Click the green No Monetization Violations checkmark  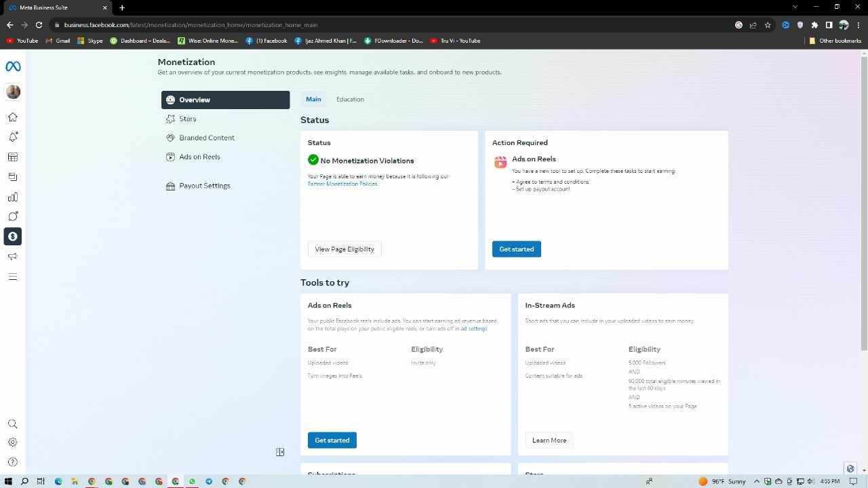(x=313, y=160)
